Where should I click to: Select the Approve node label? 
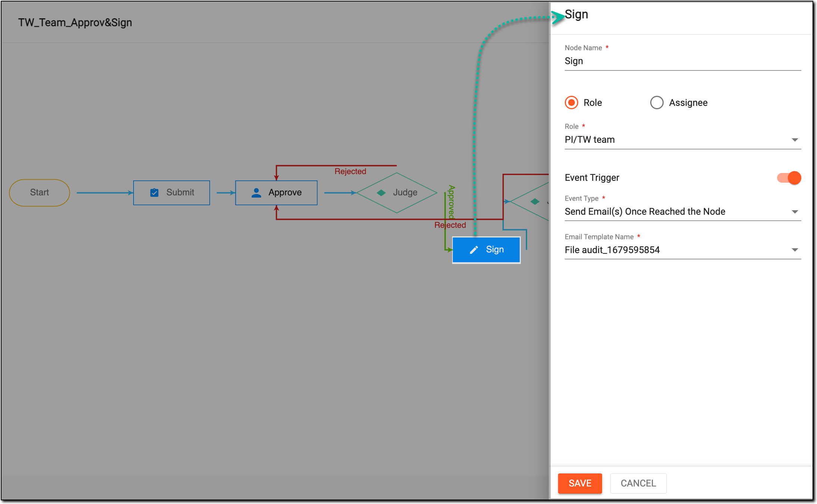(285, 192)
